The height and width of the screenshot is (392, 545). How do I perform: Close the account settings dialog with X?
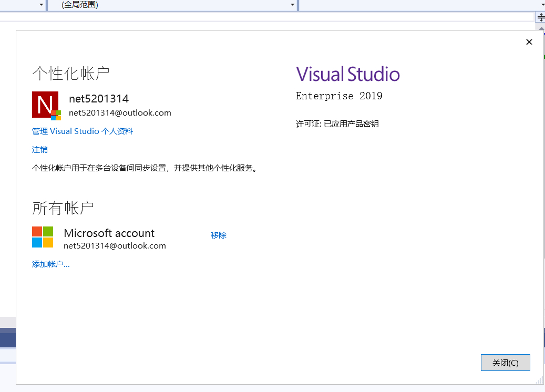point(529,42)
